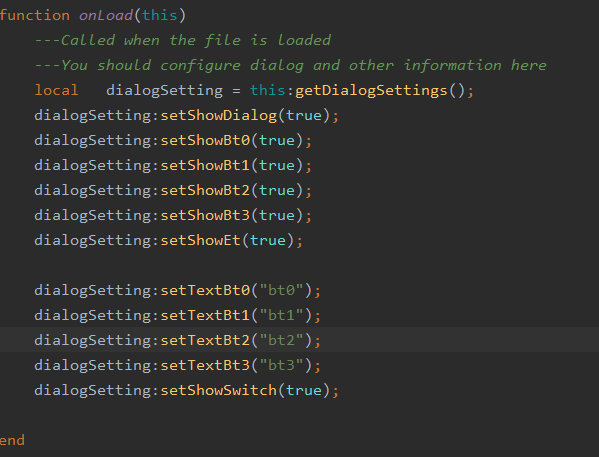Viewport: 599px width, 457px height.
Task: Click setShowBt2 method call
Action: (x=205, y=190)
